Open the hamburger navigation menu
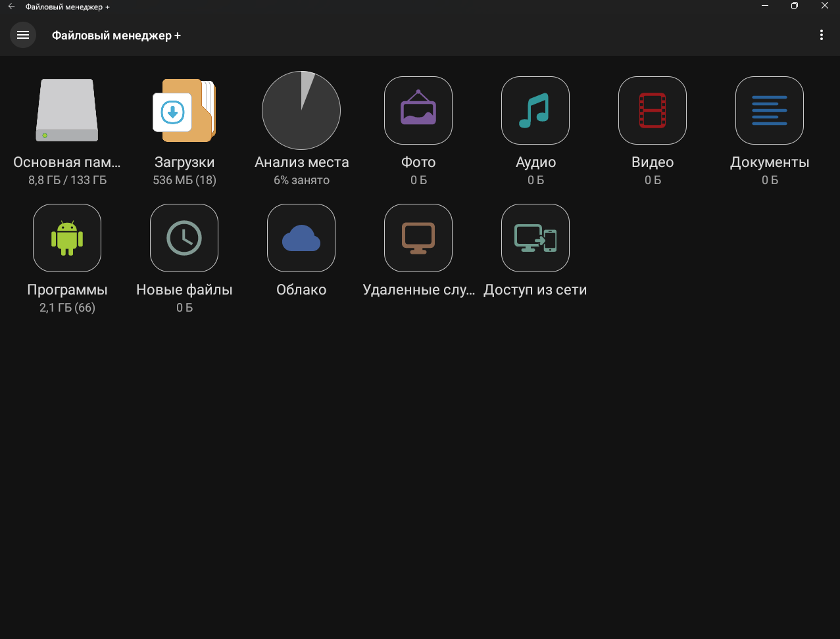This screenshot has height=639, width=840. [x=23, y=35]
